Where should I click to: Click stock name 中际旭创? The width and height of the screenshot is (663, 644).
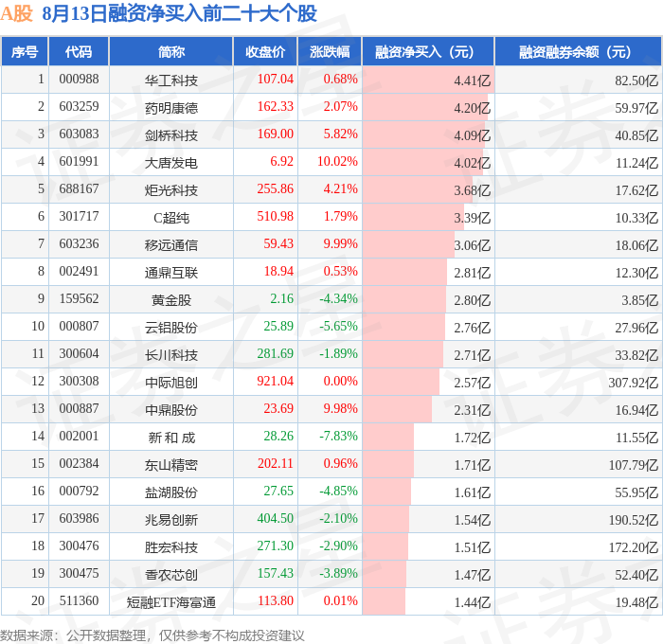click(x=171, y=383)
